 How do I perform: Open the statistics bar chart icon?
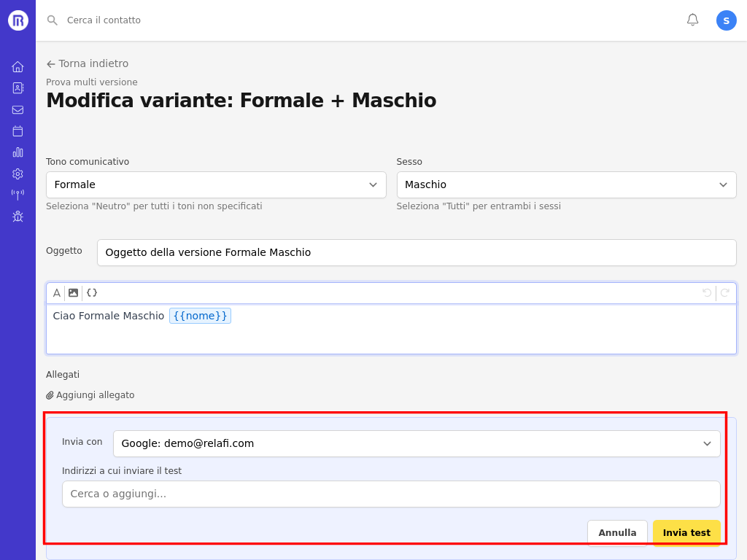click(x=18, y=152)
